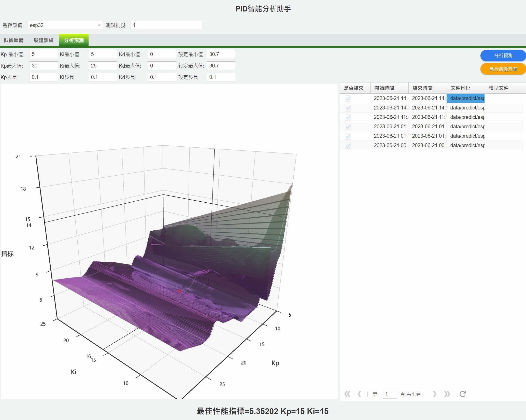Switch to the 驗證訓練 tab
Screen dimensions: 526x420
coord(44,40)
